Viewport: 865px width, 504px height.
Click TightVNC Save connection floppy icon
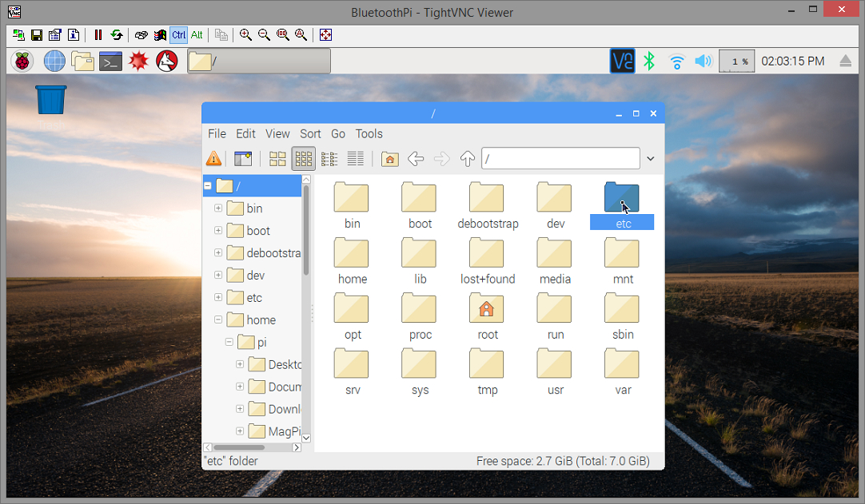pos(37,35)
